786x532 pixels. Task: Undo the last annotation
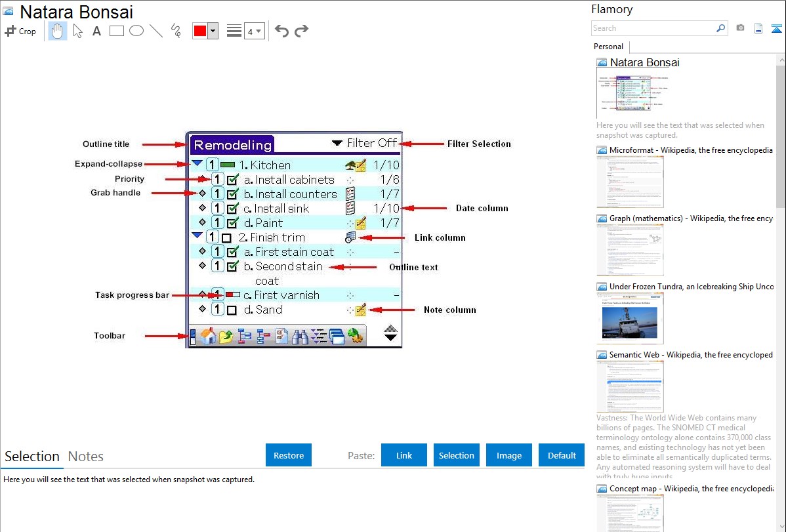click(x=281, y=31)
